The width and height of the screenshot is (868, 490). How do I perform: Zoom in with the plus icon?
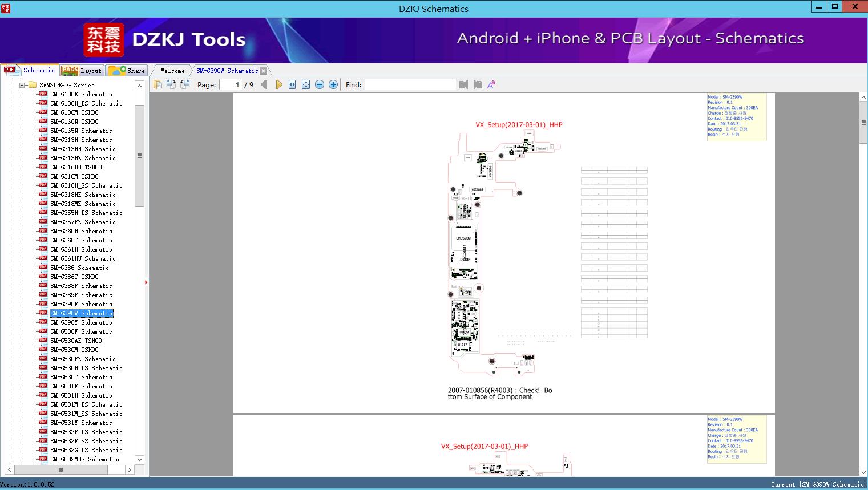coord(333,84)
